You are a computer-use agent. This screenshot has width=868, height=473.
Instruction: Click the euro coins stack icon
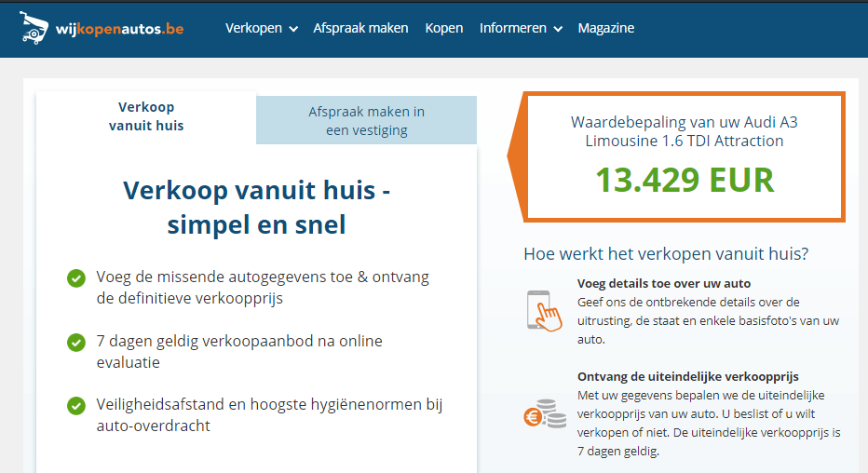545,414
